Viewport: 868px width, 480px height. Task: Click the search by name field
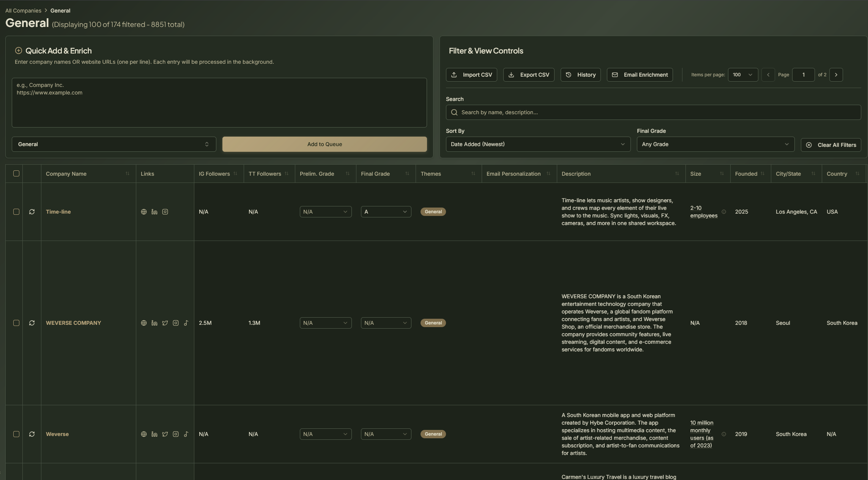(653, 112)
